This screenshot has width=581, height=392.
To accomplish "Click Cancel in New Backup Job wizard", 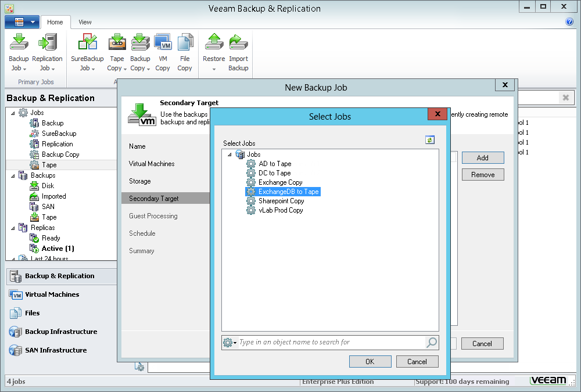I will coord(482,343).
